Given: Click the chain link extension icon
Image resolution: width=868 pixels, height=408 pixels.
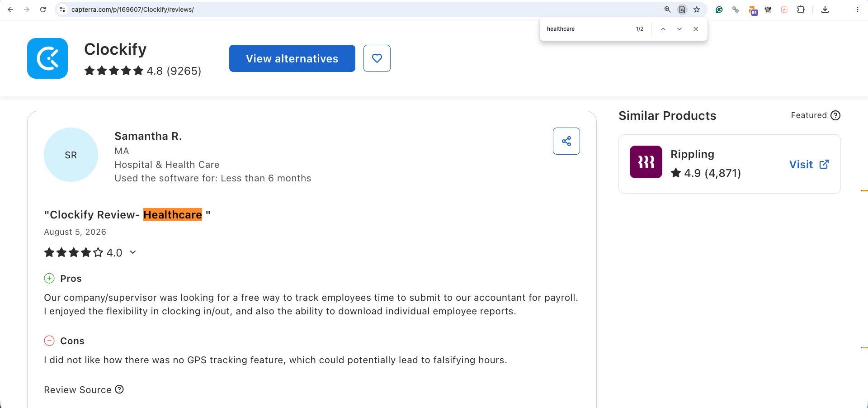Looking at the screenshot, I should click(736, 9).
